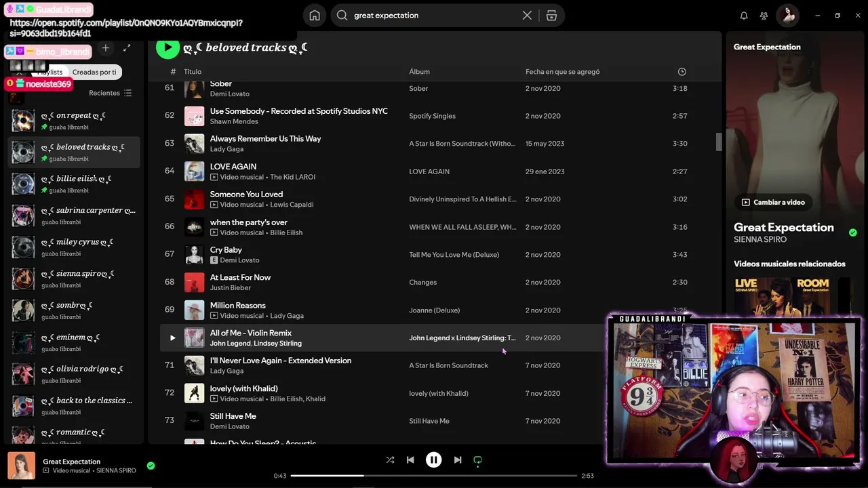Toggle saved checkmark in now playing bar

(151, 466)
